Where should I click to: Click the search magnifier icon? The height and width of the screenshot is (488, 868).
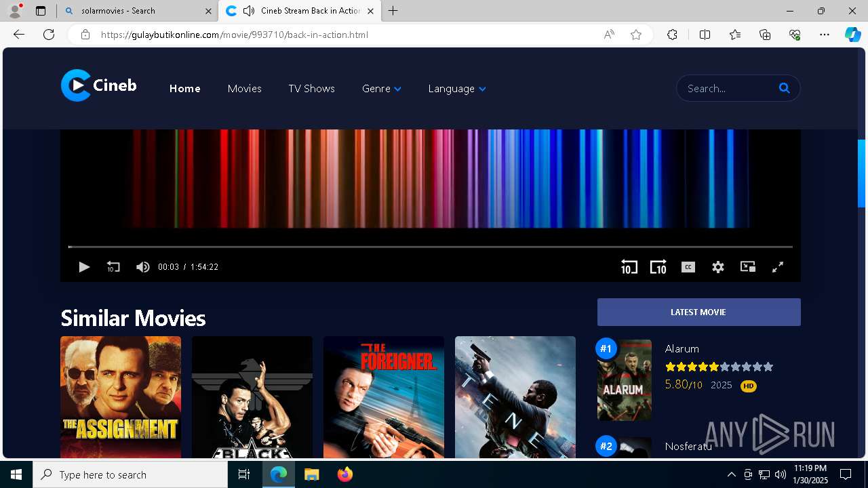(785, 88)
